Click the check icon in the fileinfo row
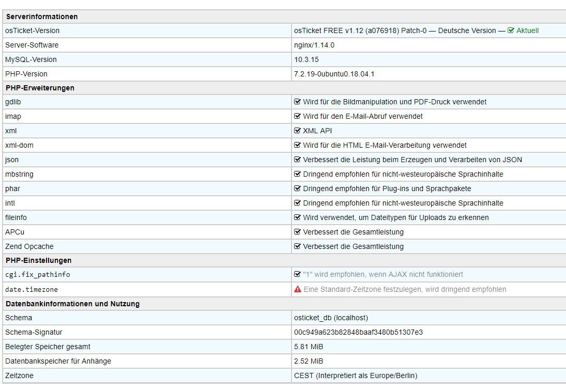566x392 pixels. 297,217
